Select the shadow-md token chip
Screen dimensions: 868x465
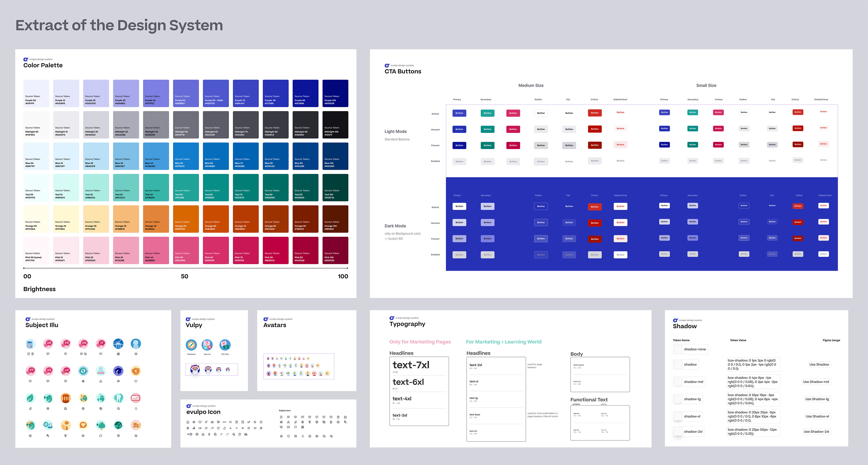click(x=689, y=382)
